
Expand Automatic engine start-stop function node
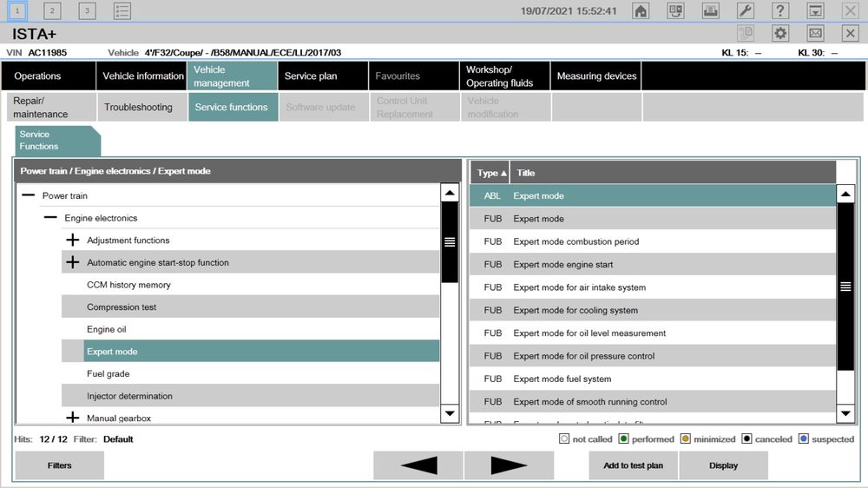[73, 262]
